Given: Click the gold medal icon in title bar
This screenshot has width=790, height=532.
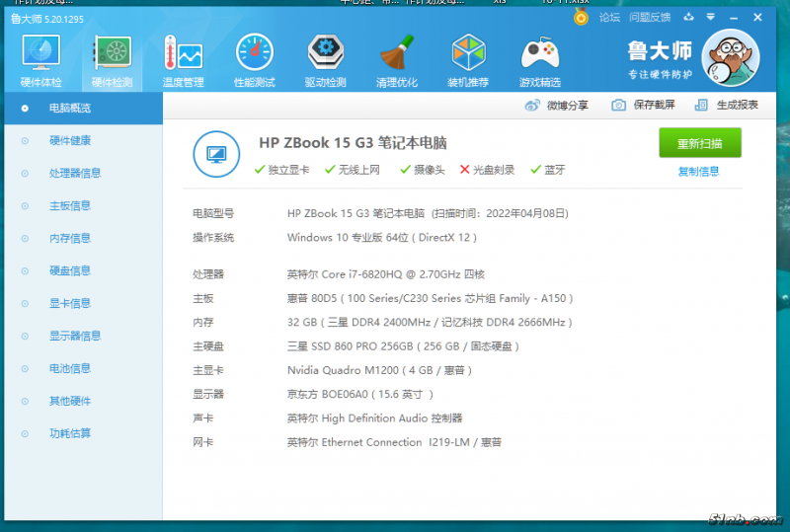Looking at the screenshot, I should click(x=581, y=17).
